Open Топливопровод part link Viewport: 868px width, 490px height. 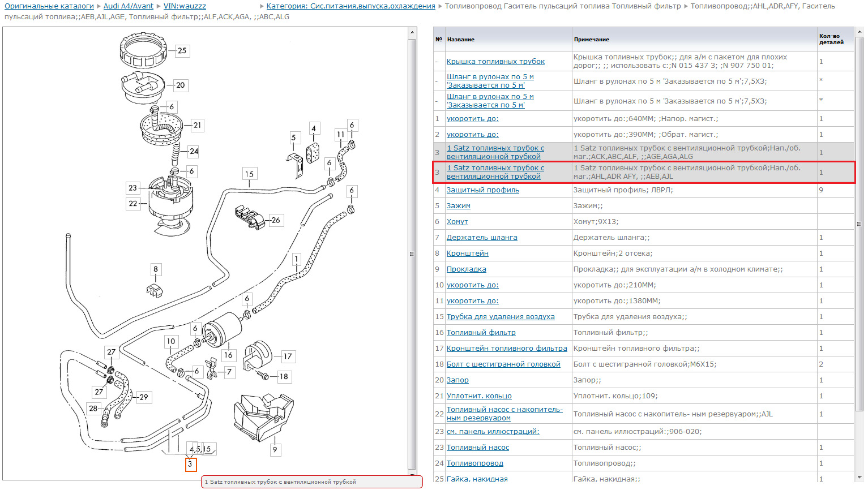474,463
